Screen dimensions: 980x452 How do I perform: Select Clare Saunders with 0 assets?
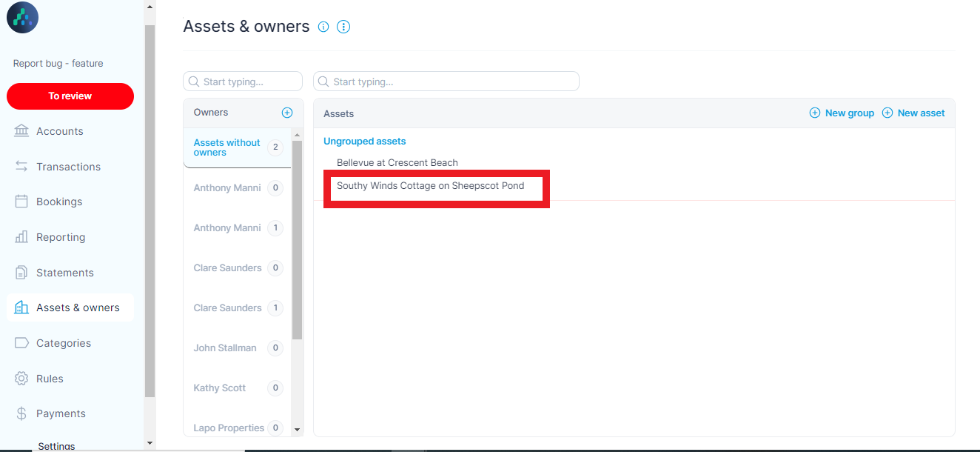[x=237, y=268]
